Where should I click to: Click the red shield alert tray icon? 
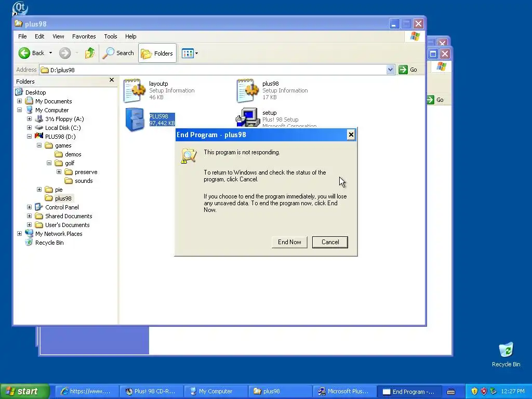click(484, 391)
